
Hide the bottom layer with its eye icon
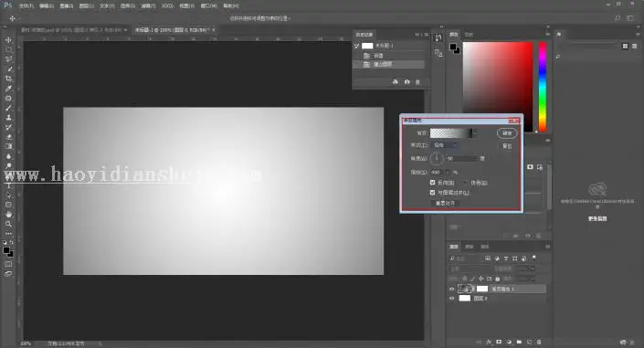pos(452,299)
